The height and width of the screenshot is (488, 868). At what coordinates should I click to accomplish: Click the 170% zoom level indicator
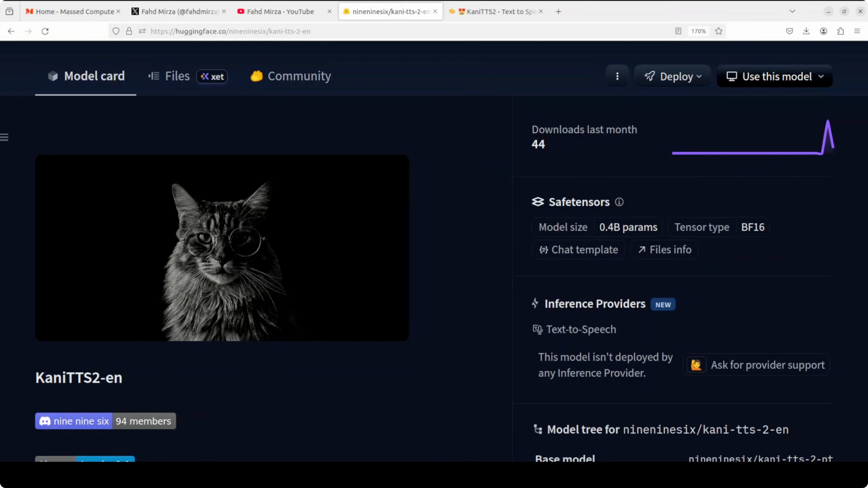point(698,31)
